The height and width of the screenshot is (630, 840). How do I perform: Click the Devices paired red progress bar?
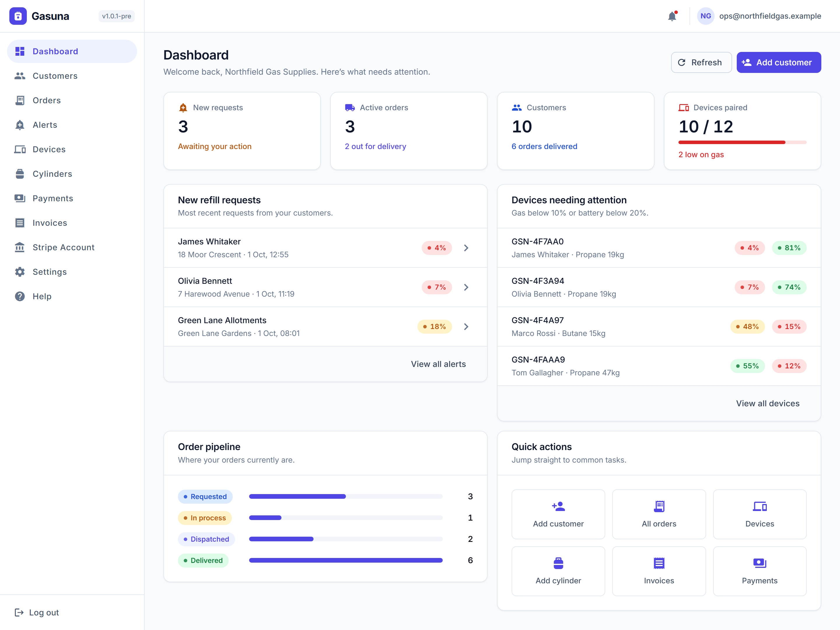(x=742, y=142)
